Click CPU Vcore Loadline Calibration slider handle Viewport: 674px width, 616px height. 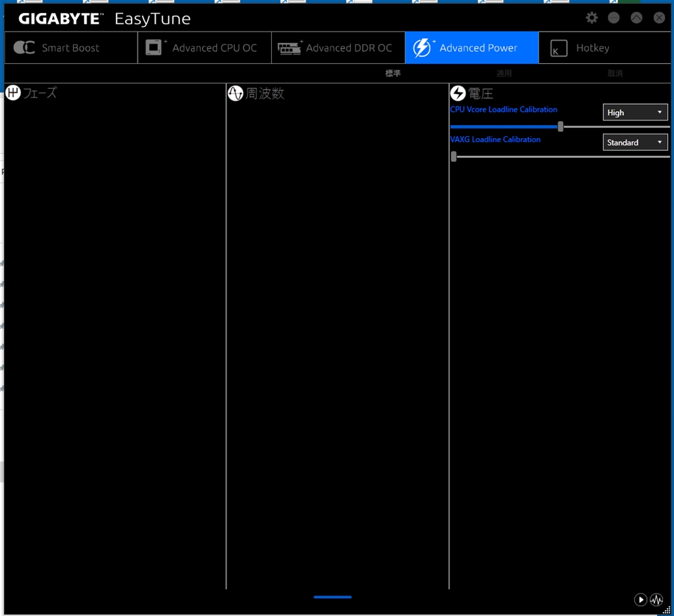click(x=560, y=126)
